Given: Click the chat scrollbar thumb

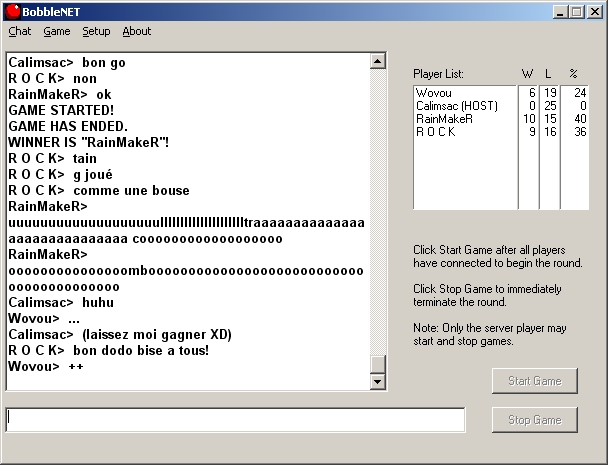Looking at the screenshot, I should tap(378, 364).
